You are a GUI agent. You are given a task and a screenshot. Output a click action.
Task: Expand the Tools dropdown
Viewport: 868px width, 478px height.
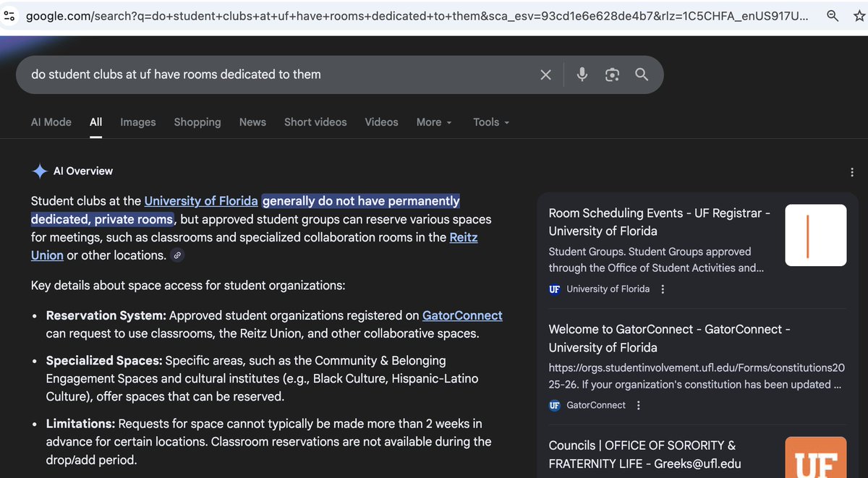click(x=491, y=122)
